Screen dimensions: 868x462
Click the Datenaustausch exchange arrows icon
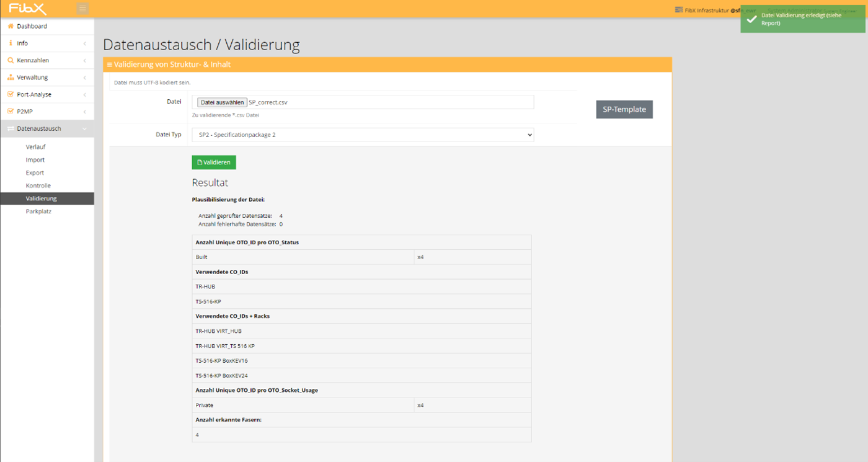[x=11, y=128]
